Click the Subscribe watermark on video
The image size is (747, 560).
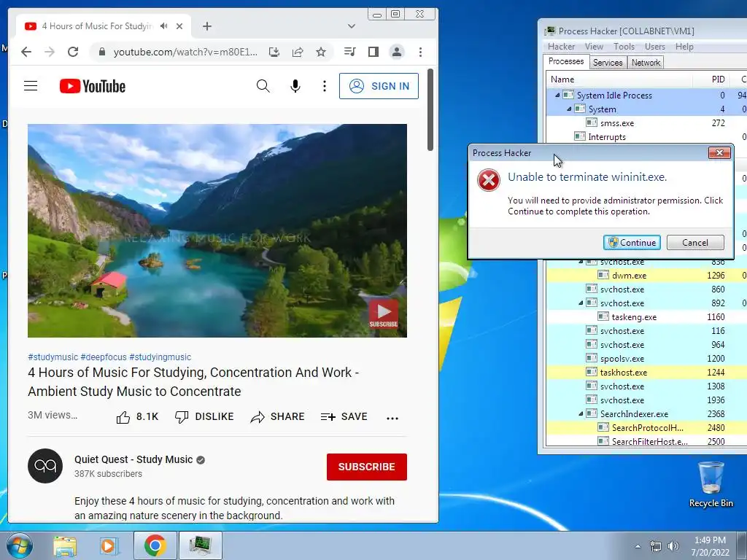click(384, 314)
